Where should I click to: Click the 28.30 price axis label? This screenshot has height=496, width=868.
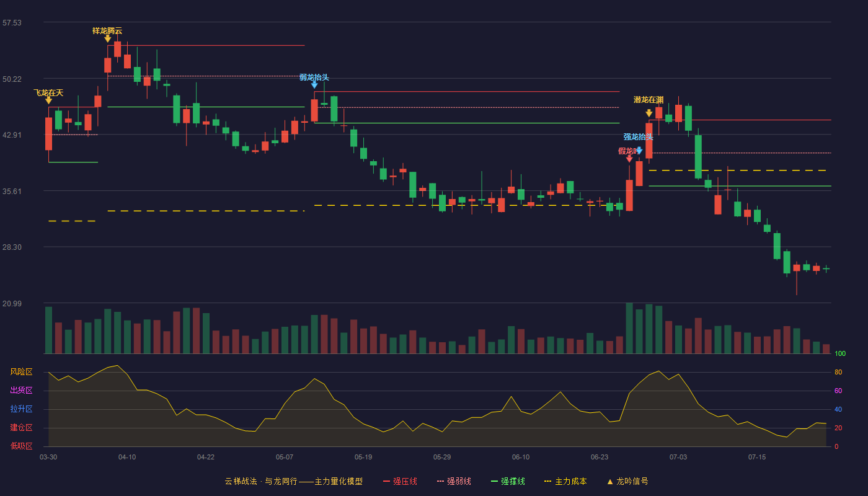(x=12, y=247)
